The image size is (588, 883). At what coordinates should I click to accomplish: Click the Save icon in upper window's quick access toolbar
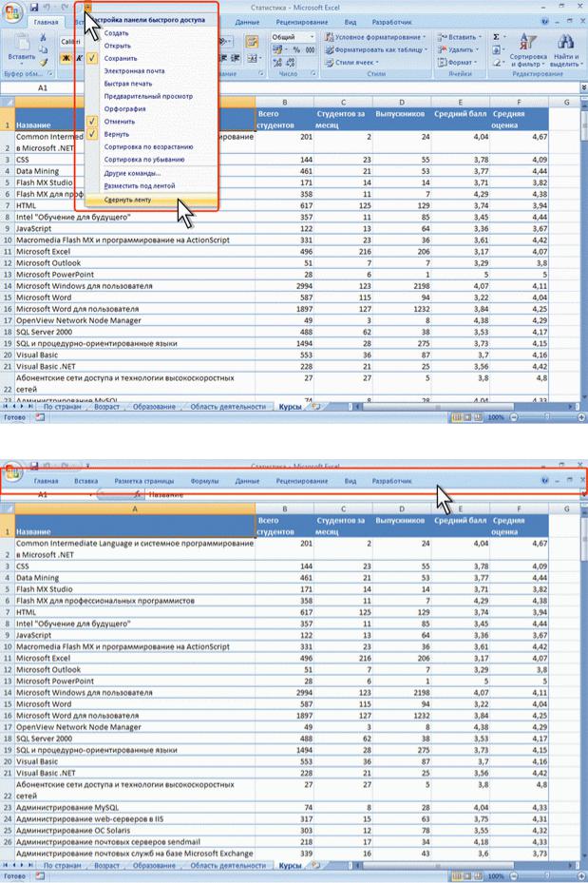tap(34, 8)
